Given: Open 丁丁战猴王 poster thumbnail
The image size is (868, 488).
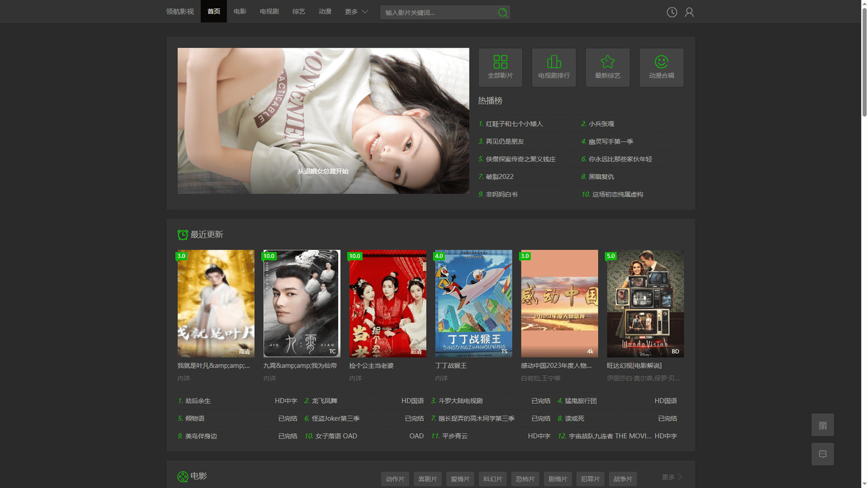Looking at the screenshot, I should 474,304.
